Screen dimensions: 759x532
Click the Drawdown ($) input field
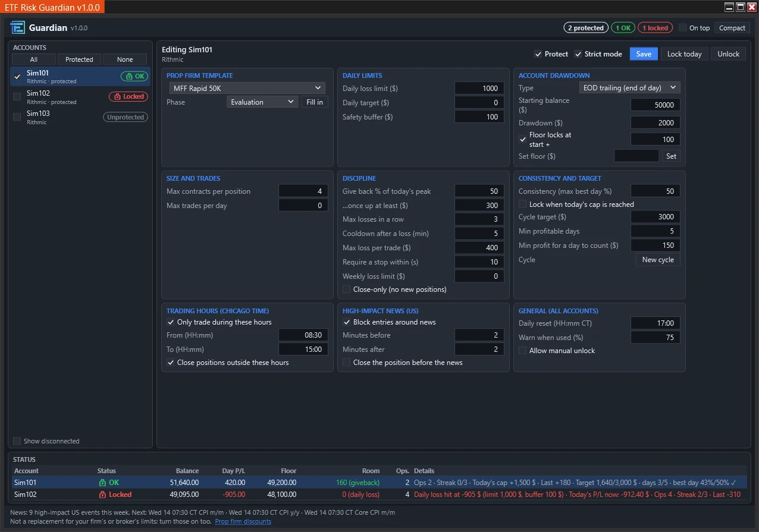click(655, 123)
